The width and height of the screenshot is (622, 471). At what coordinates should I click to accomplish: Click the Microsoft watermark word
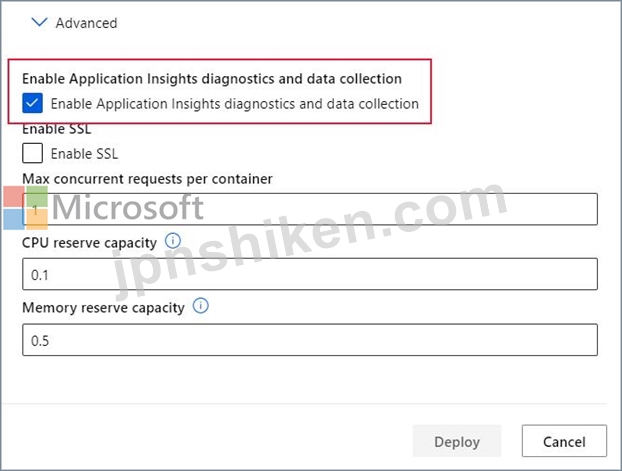(x=128, y=207)
